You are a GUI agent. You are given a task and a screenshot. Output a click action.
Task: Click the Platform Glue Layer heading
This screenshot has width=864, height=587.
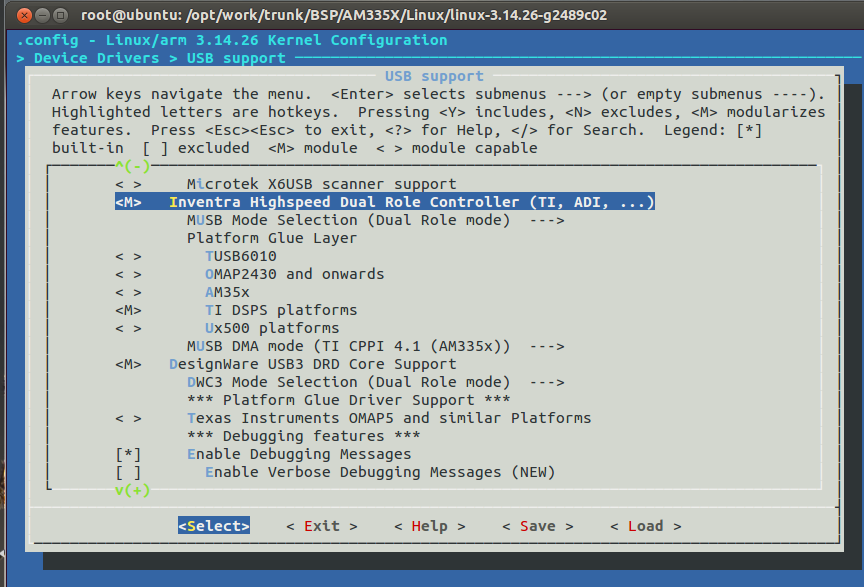point(272,238)
